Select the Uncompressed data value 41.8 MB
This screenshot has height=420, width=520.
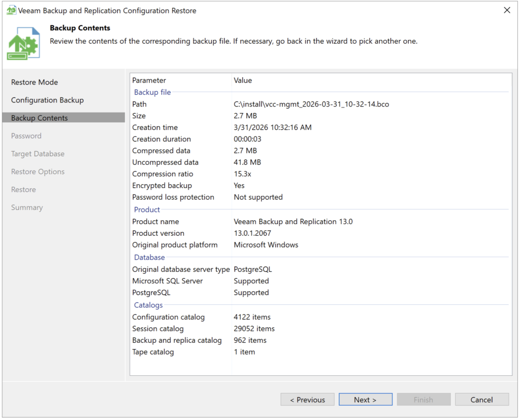(247, 162)
